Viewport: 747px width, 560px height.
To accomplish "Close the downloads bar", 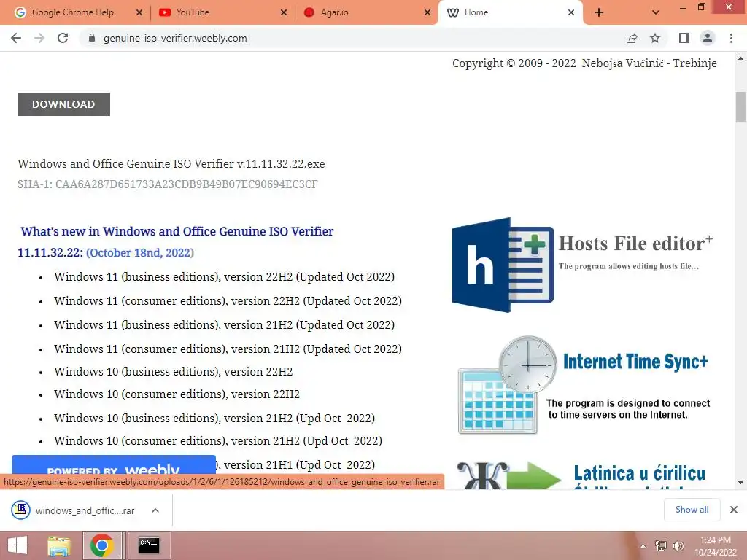I will [734, 510].
